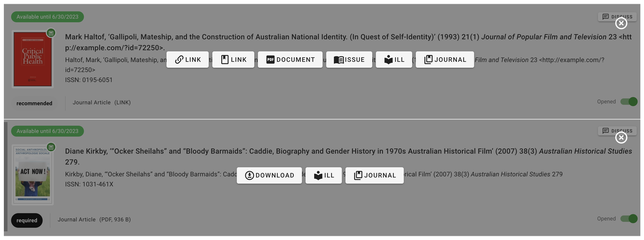The image size is (644, 240).
Task: Request ILL for the Haltof article
Action: coord(394,60)
